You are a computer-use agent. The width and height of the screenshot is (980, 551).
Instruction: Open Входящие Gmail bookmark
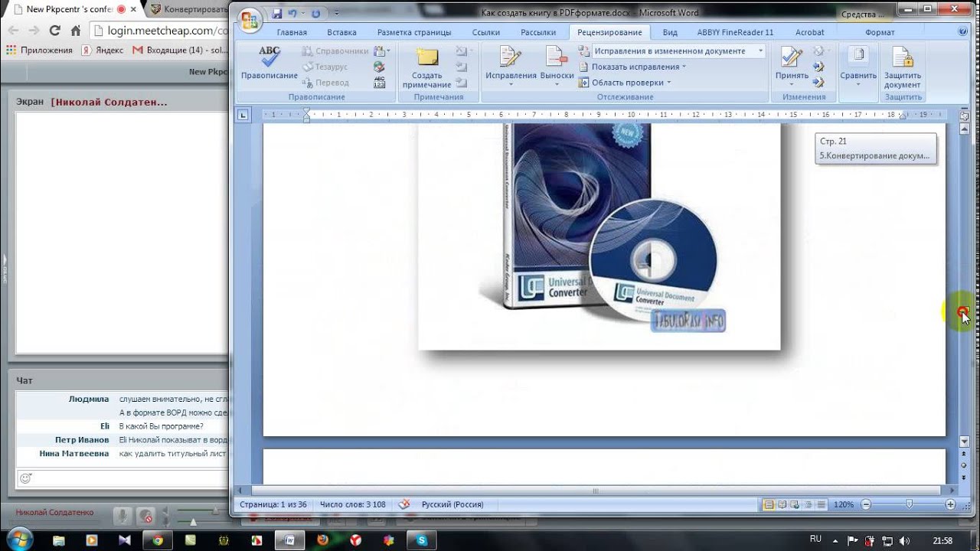(180, 50)
